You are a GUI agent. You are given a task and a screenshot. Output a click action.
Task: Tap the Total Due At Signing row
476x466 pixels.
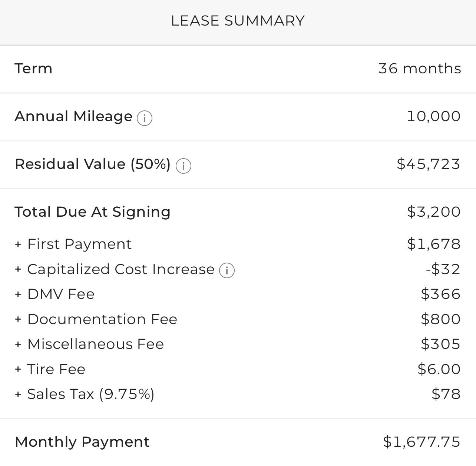pos(238,212)
